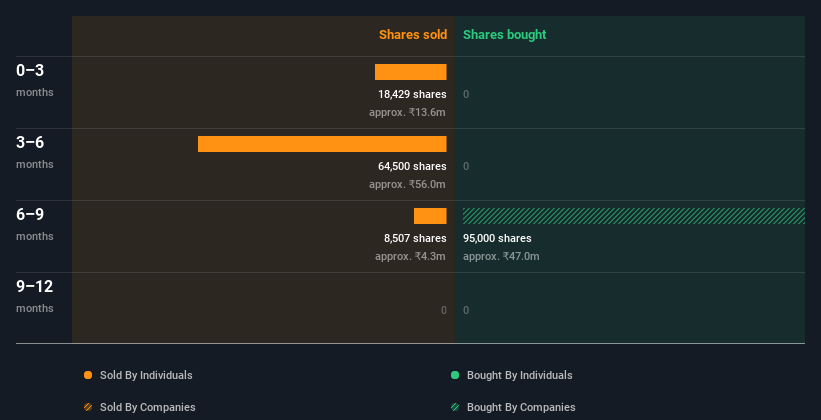Click the orange Sold By Individuals legend dot
Screen dimensions: 821x420
pyautogui.click(x=88, y=375)
